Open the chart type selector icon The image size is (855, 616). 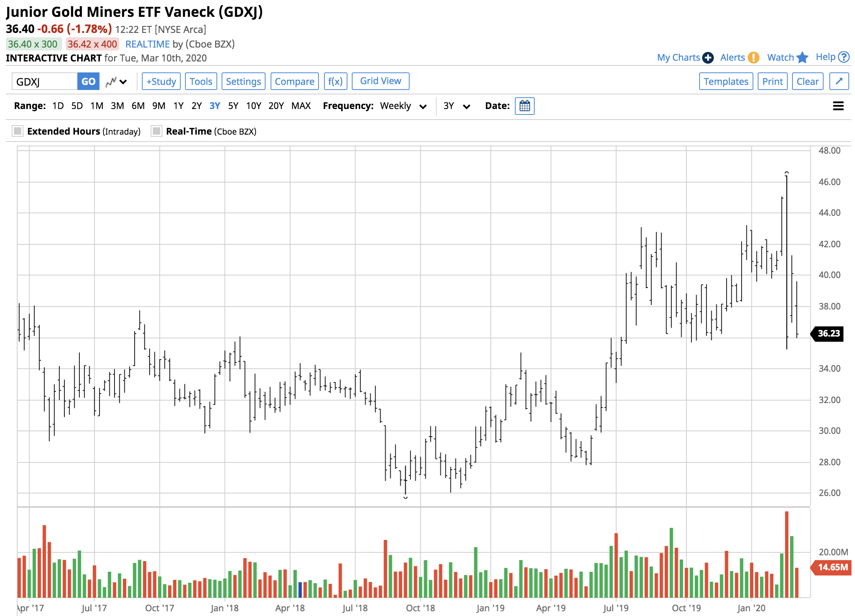pyautogui.click(x=116, y=82)
